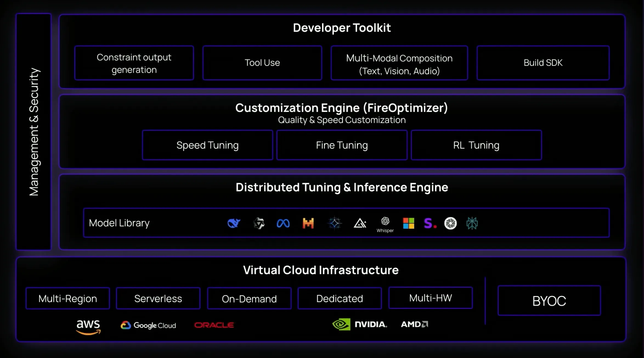
Task: Select the Customization Engine (FireOptimizer) heading
Action: (342, 108)
